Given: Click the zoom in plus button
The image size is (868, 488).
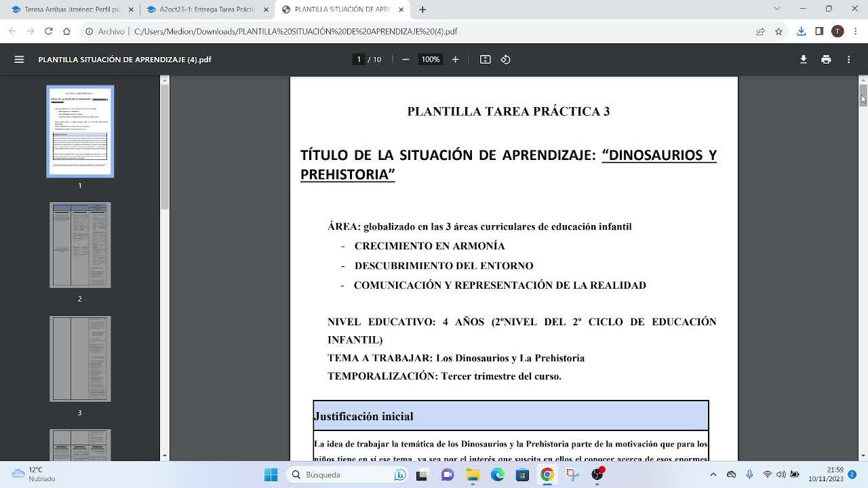Looking at the screenshot, I should (x=455, y=60).
